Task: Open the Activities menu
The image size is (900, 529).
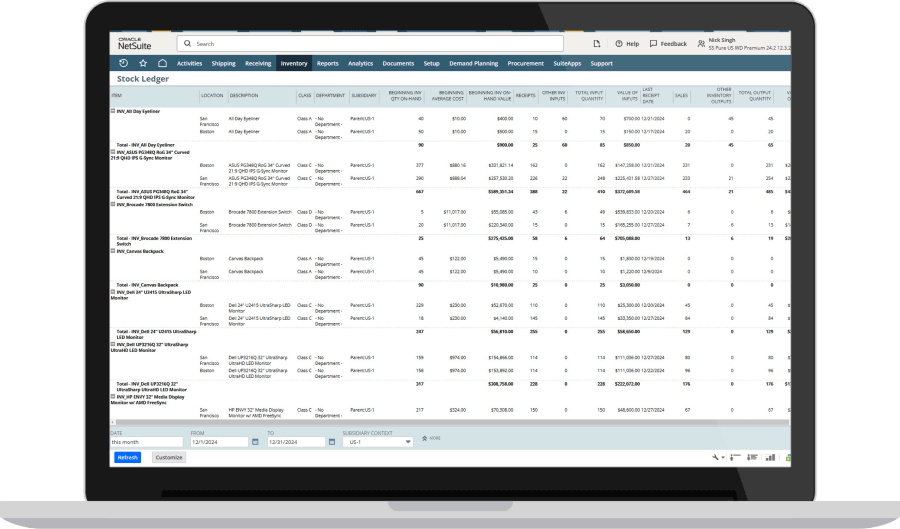Action: 189,64
